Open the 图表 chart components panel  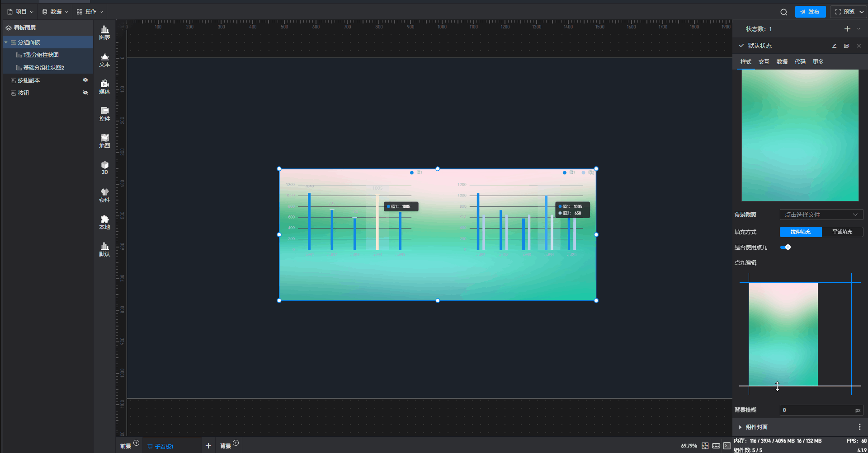pyautogui.click(x=104, y=33)
